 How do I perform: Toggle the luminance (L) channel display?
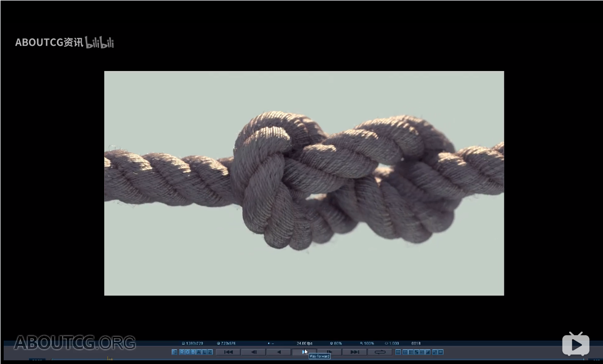(x=204, y=352)
